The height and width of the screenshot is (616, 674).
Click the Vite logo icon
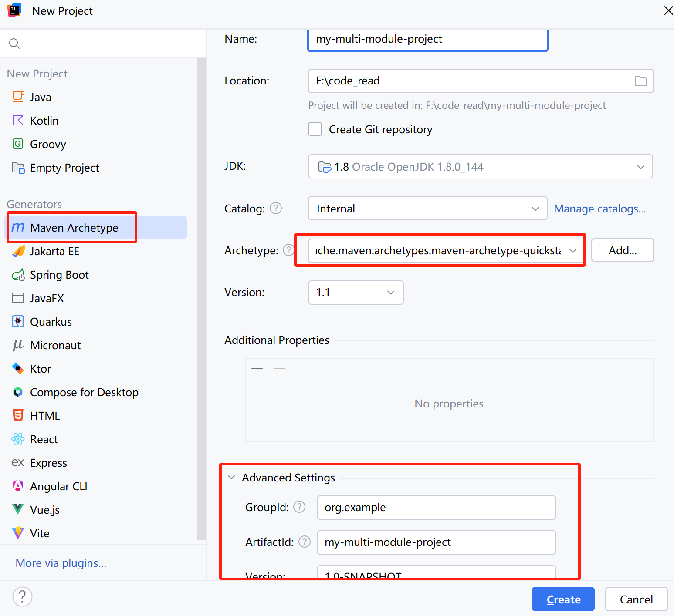click(18, 533)
